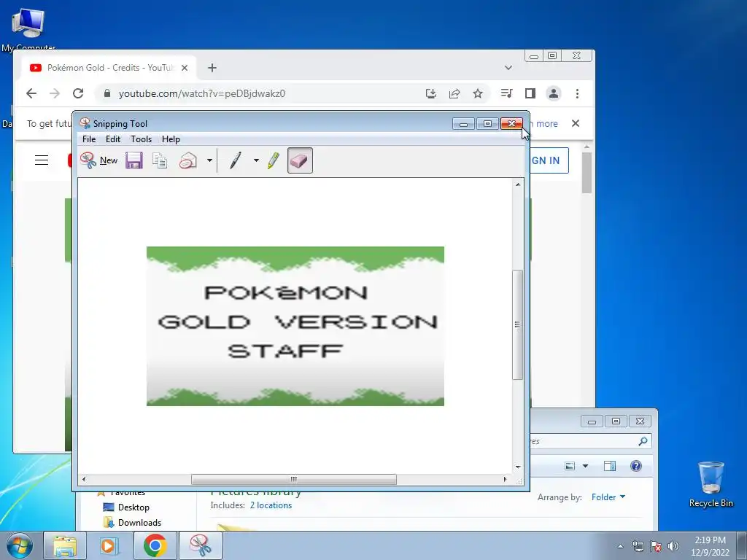Show hidden system tray icons
The height and width of the screenshot is (560, 747).
point(620,546)
